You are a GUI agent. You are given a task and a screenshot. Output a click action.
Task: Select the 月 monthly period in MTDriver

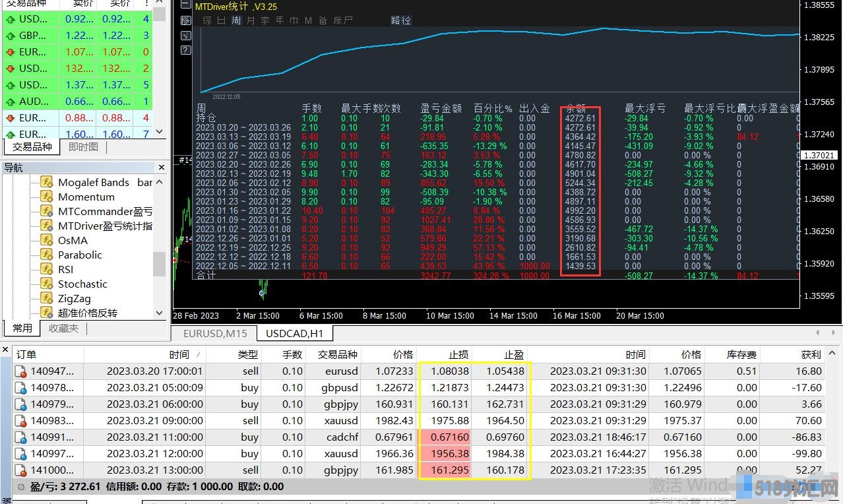pos(251,20)
